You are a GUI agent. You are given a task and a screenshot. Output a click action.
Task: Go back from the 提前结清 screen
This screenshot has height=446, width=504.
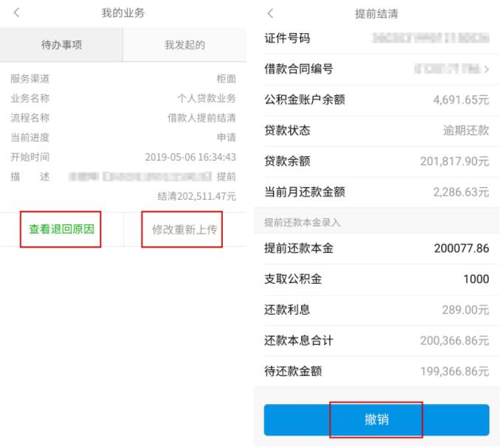tap(270, 13)
